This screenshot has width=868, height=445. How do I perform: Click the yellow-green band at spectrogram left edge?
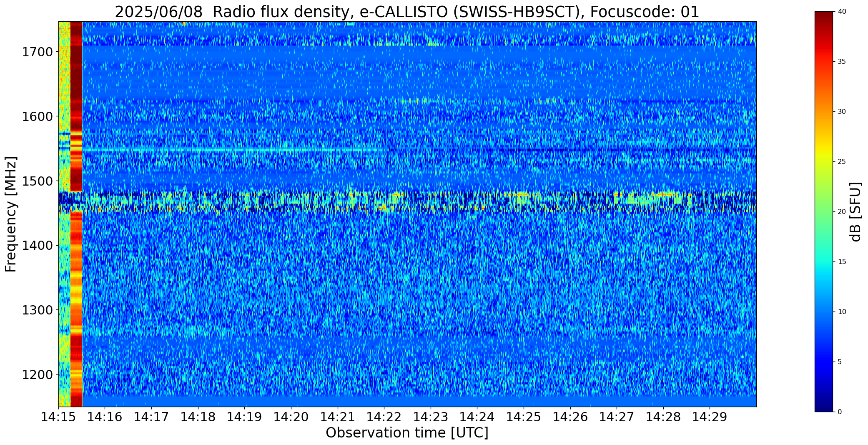coord(64,214)
